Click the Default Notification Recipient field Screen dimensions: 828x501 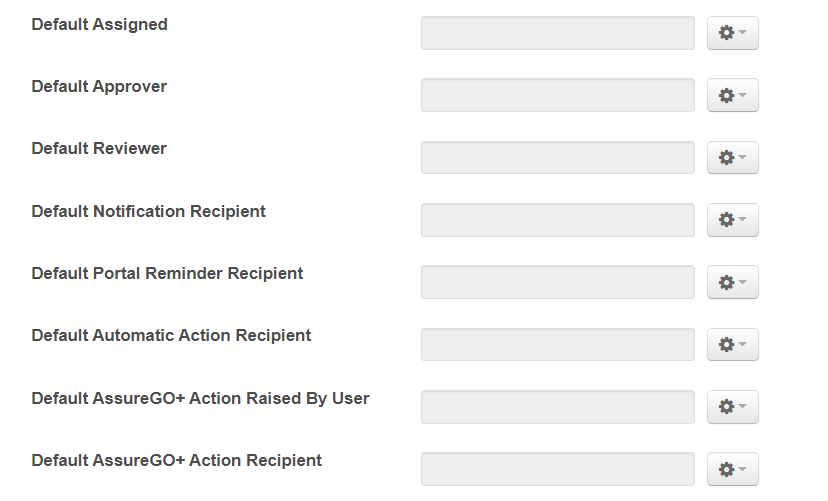point(557,220)
